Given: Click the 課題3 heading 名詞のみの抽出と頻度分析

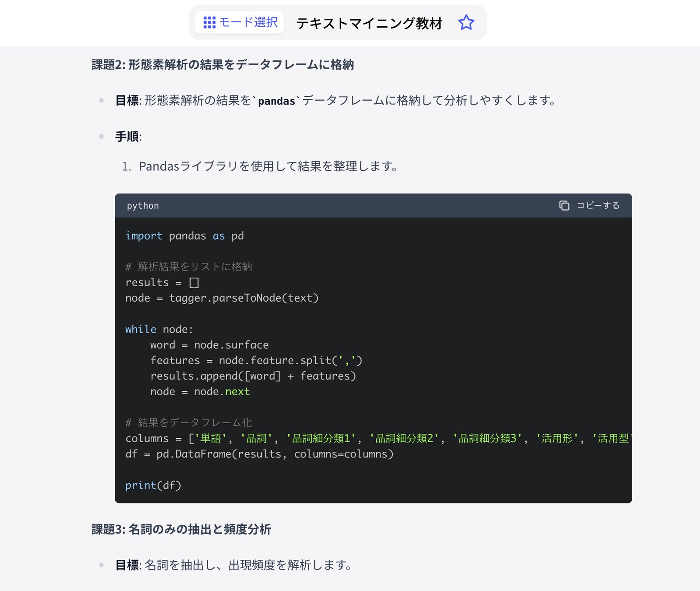Looking at the screenshot, I should click(x=181, y=529).
